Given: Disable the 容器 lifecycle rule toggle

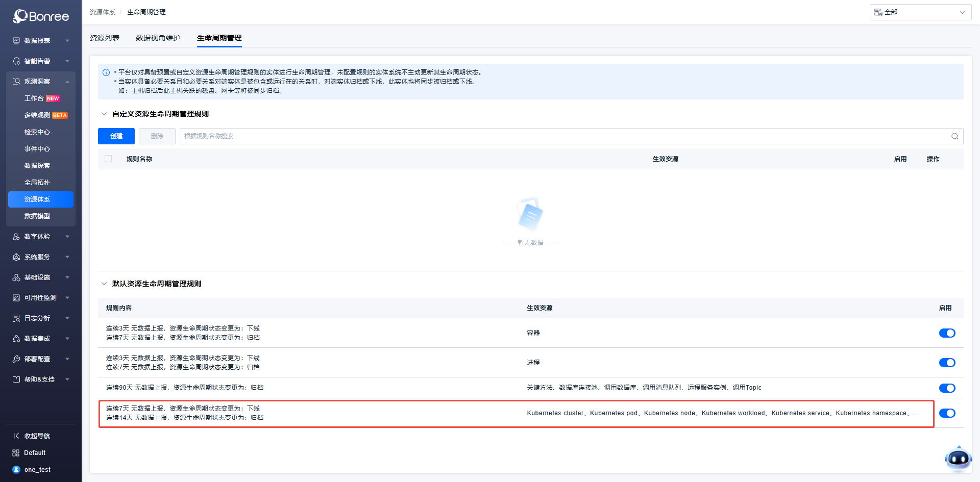Looking at the screenshot, I should [947, 333].
